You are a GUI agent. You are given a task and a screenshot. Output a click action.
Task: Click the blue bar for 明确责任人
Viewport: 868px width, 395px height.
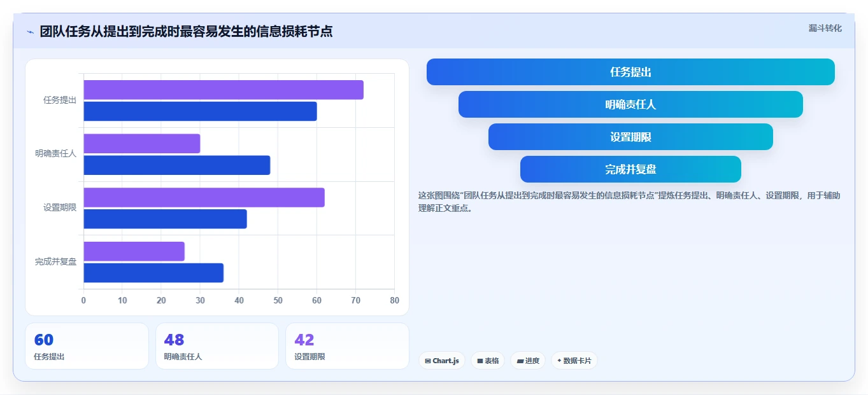tap(177, 165)
